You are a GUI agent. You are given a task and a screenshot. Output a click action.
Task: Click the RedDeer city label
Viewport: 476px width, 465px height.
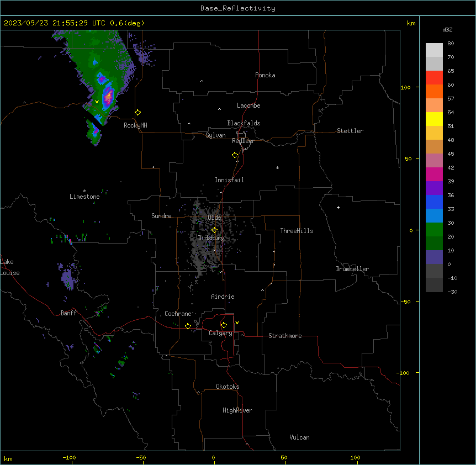243,141
